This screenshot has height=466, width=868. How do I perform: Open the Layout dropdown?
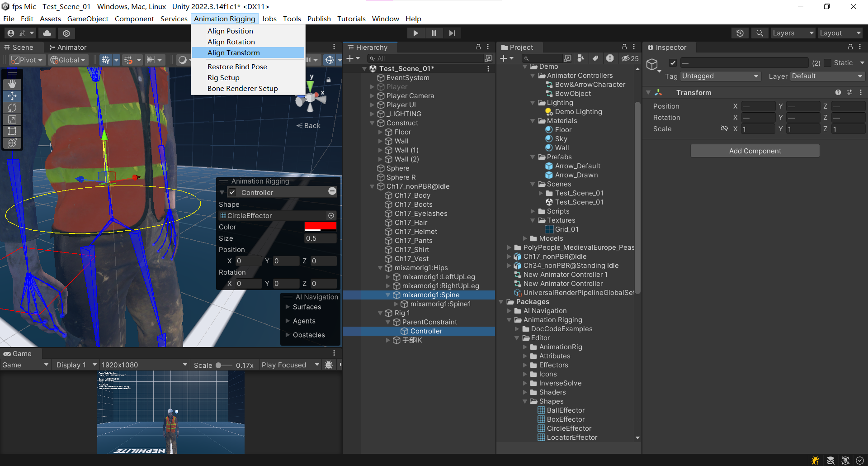(x=840, y=33)
